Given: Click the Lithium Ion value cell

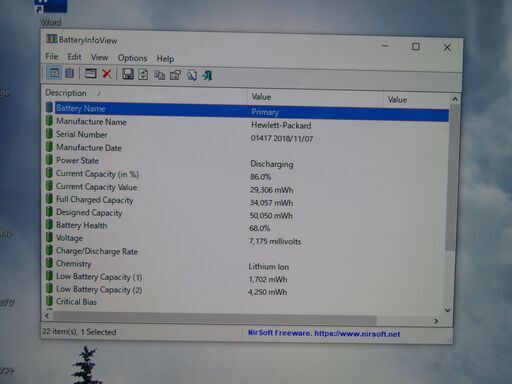Looking at the screenshot, I should pyautogui.click(x=269, y=267).
